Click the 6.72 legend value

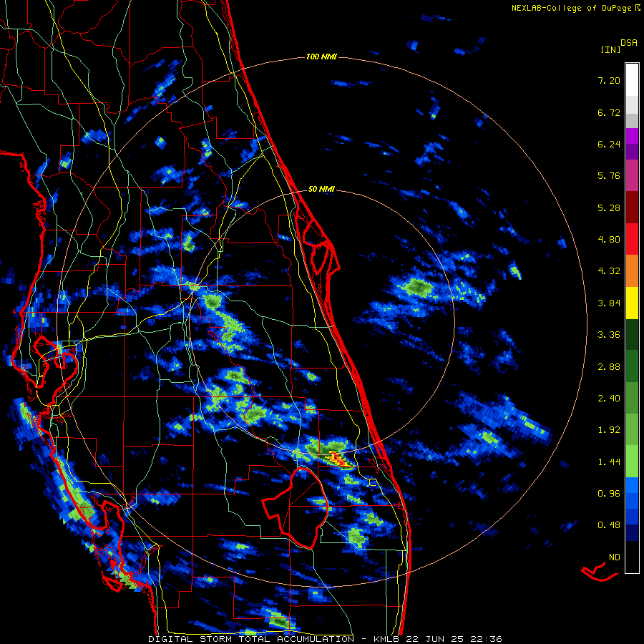pos(609,112)
